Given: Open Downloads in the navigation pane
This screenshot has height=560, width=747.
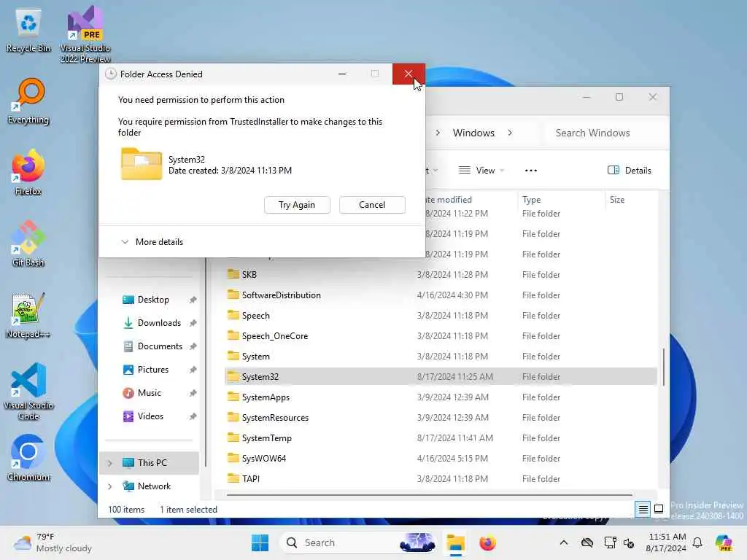Looking at the screenshot, I should (x=152, y=323).
